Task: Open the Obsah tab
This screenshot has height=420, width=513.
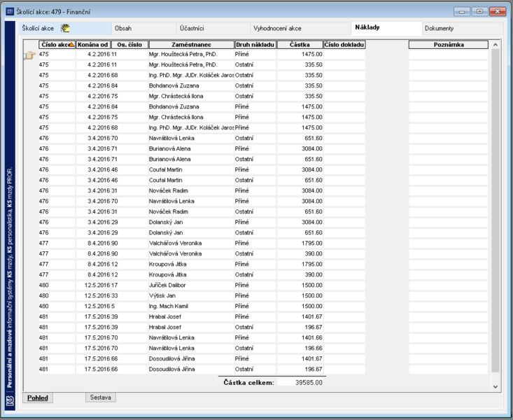Action: pos(123,29)
